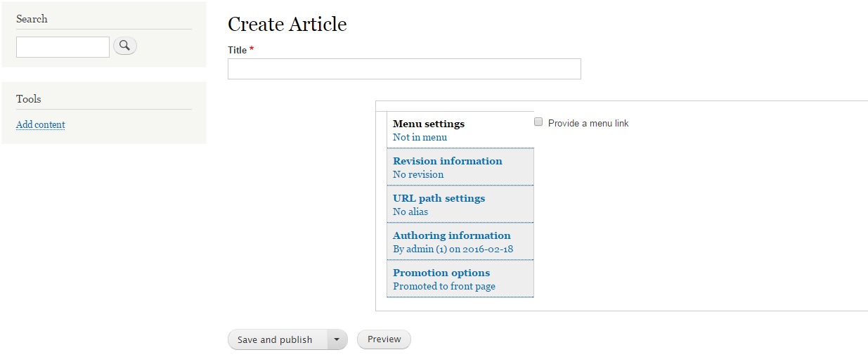The image size is (868, 357).
Task: Click into the Title input field
Action: pos(404,69)
